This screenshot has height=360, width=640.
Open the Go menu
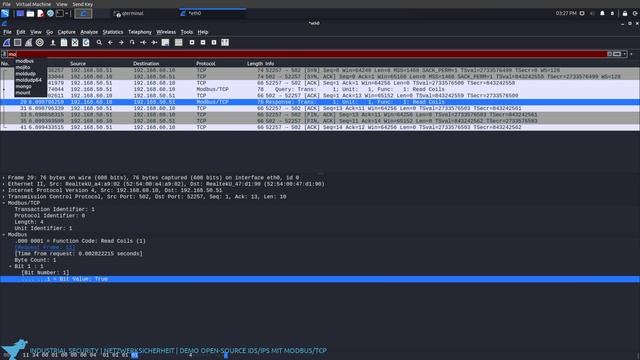click(x=49, y=32)
